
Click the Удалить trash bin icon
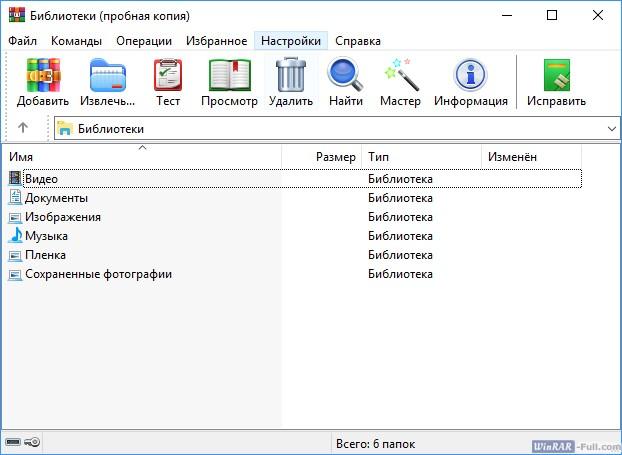(x=291, y=75)
